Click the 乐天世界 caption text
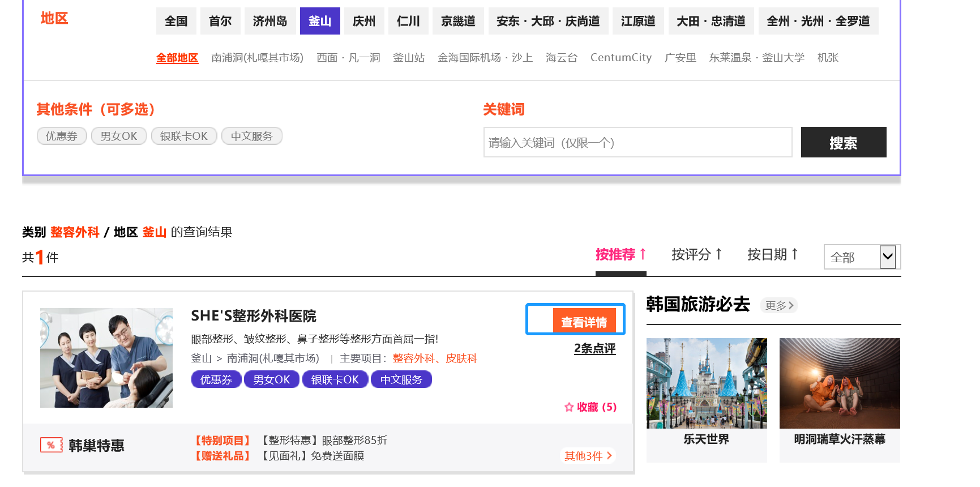Screen dimensions: 980x487 [707, 439]
